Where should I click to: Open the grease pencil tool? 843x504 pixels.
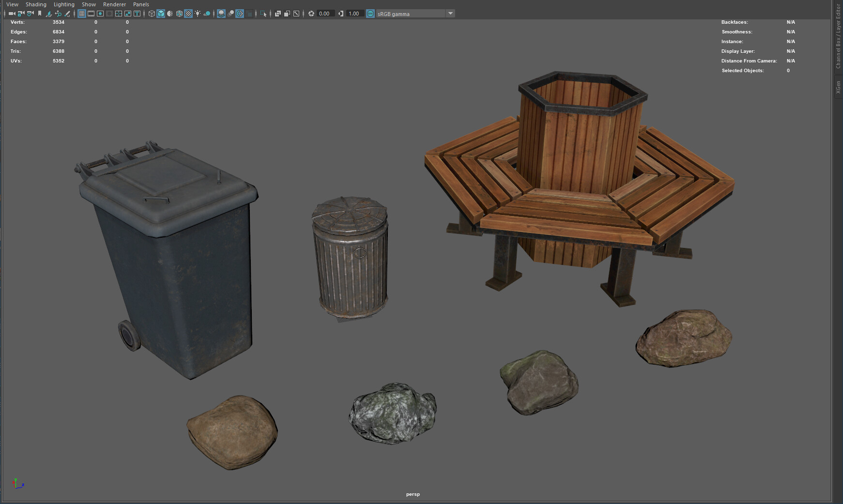tap(67, 14)
